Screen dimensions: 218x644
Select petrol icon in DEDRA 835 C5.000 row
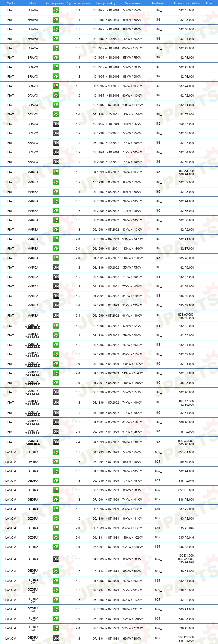(x=56, y=490)
